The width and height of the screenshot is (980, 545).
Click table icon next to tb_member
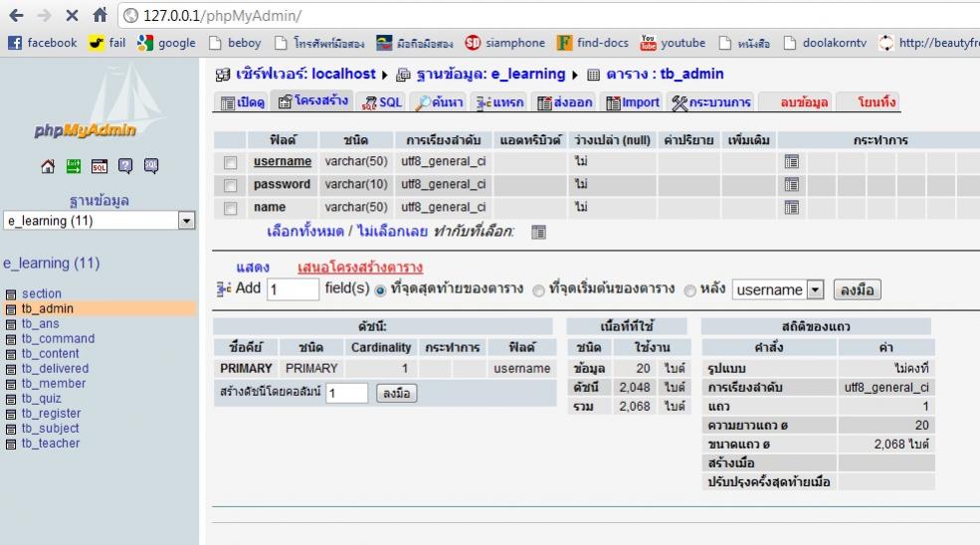(11, 384)
